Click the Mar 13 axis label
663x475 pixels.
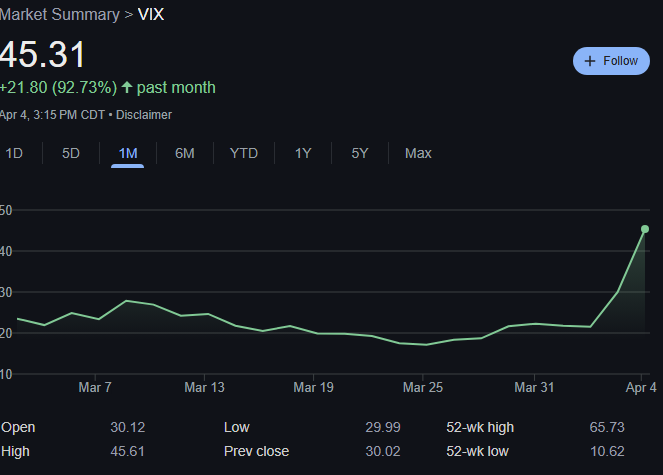point(204,387)
